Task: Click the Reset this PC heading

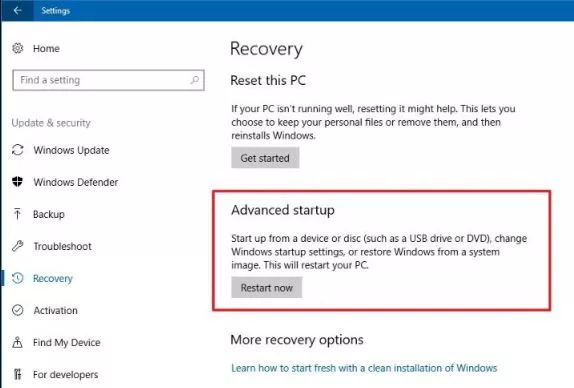Action: point(268,80)
